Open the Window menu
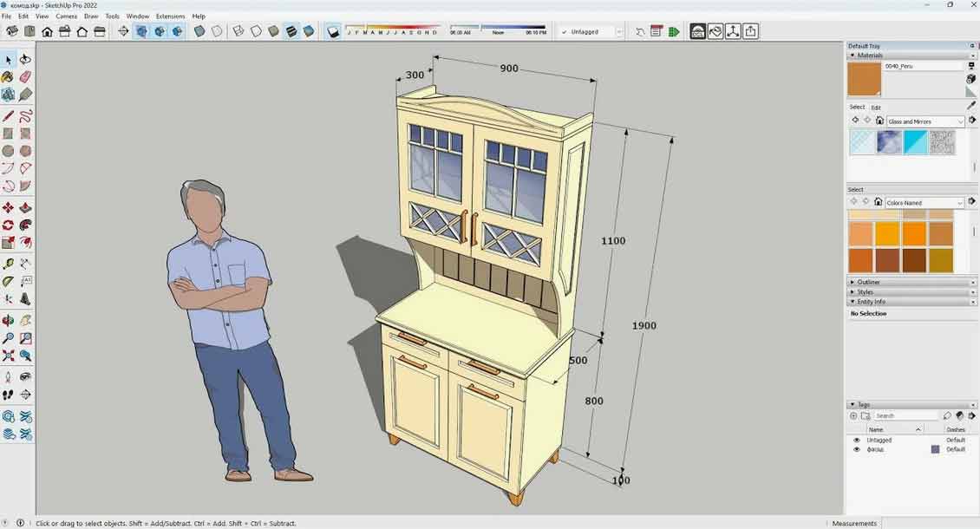The image size is (980, 529). 138,16
